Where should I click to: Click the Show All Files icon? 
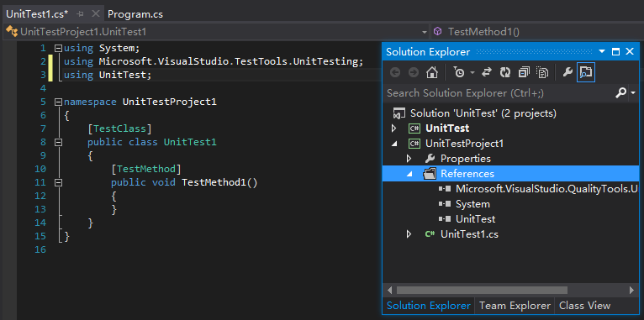click(542, 72)
